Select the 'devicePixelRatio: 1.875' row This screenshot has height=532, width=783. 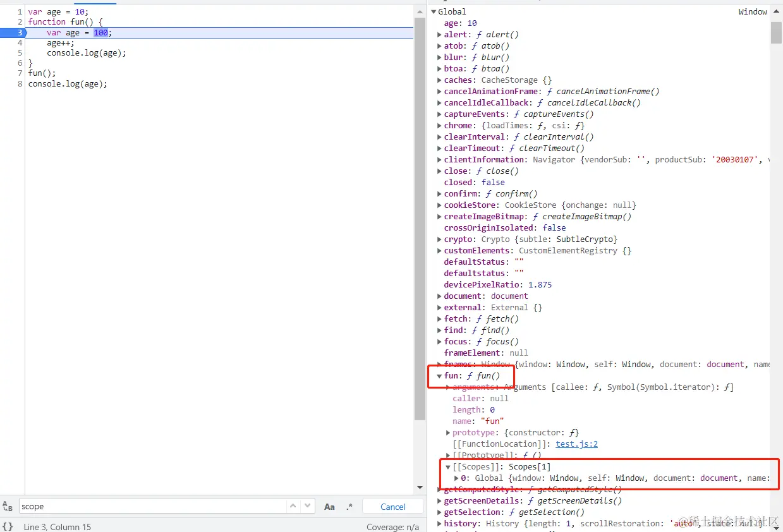(498, 285)
